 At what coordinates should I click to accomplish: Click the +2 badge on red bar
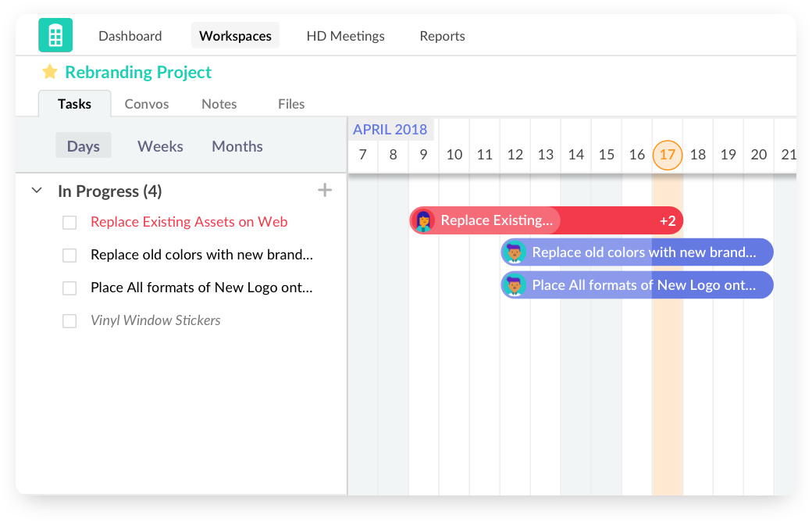pos(668,220)
